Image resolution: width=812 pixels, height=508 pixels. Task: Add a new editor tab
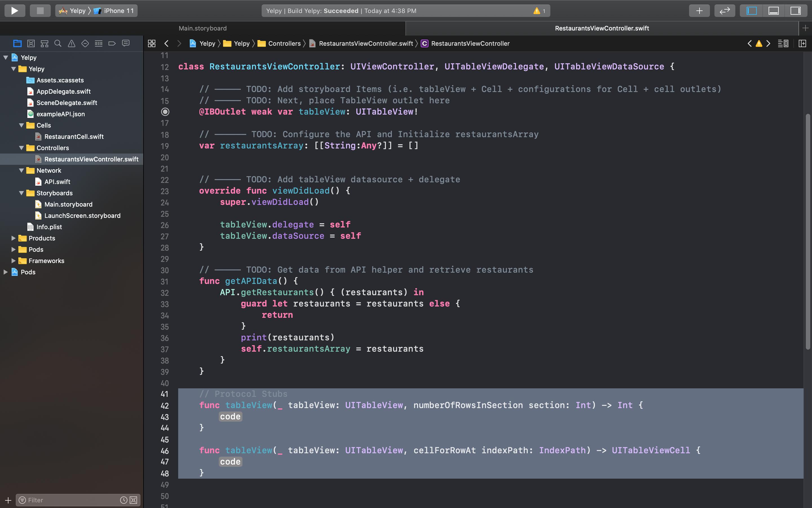coord(805,28)
